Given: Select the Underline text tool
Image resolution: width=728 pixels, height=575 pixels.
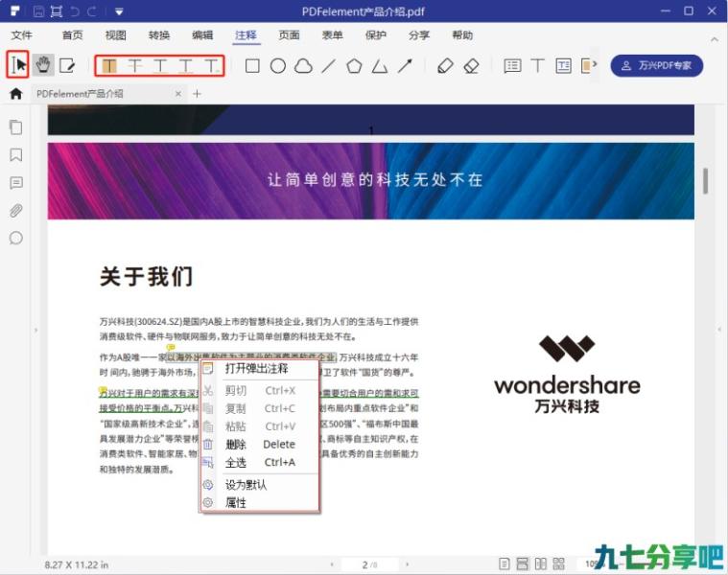Looking at the screenshot, I should (x=160, y=66).
